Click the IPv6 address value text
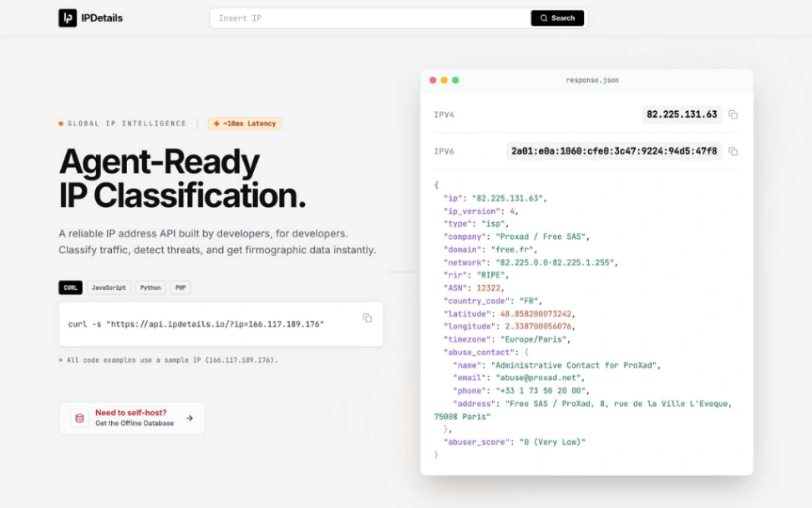 614,151
